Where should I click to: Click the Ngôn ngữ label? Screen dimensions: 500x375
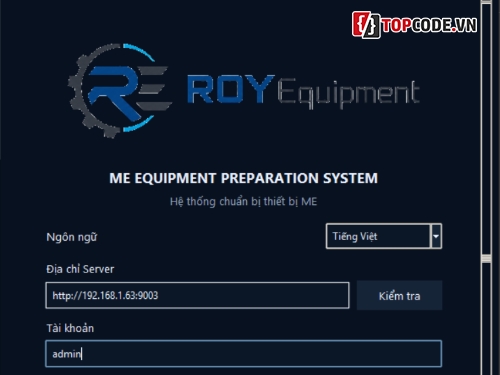72,237
